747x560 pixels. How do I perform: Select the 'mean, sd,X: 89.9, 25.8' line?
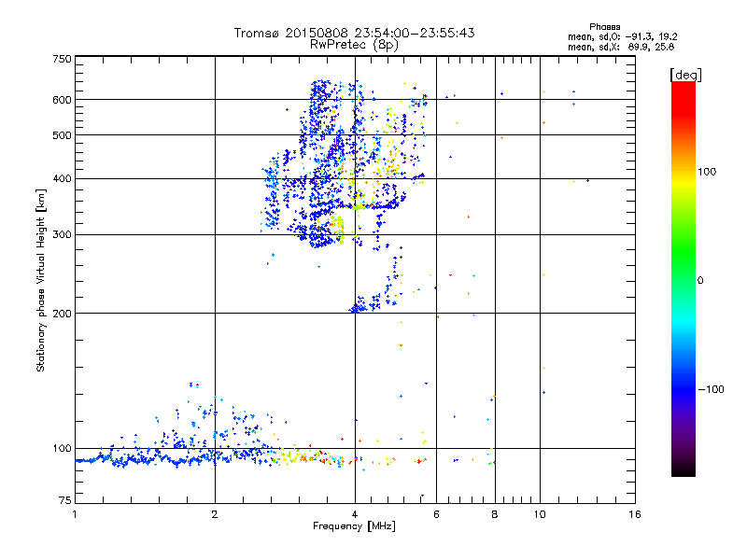tap(621, 47)
